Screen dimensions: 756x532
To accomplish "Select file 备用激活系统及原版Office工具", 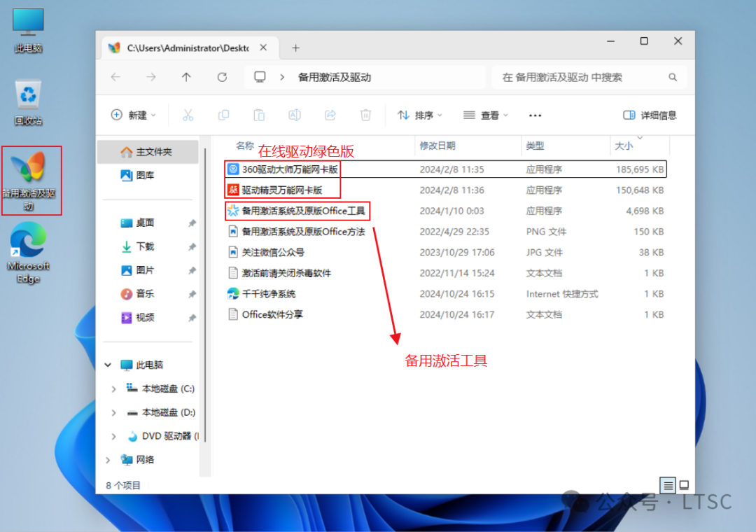I will [445, 211].
